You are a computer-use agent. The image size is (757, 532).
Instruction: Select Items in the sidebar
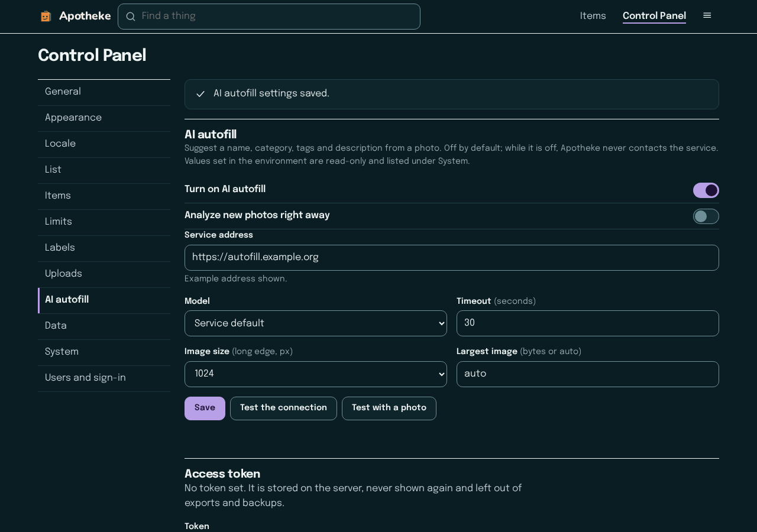click(104, 196)
